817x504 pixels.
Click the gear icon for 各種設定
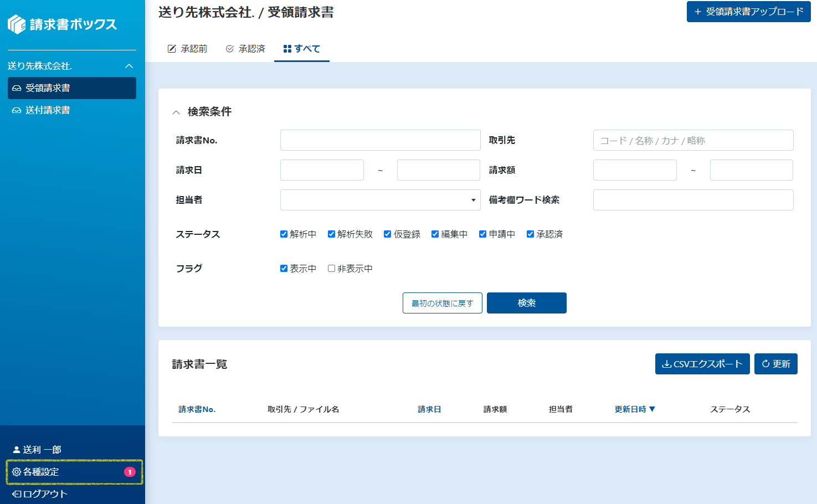[x=17, y=472]
